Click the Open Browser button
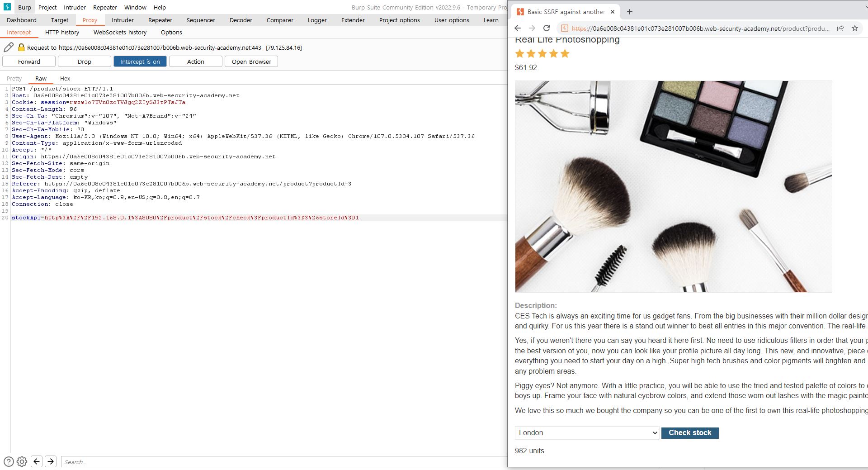The width and height of the screenshot is (868, 470). [251, 62]
